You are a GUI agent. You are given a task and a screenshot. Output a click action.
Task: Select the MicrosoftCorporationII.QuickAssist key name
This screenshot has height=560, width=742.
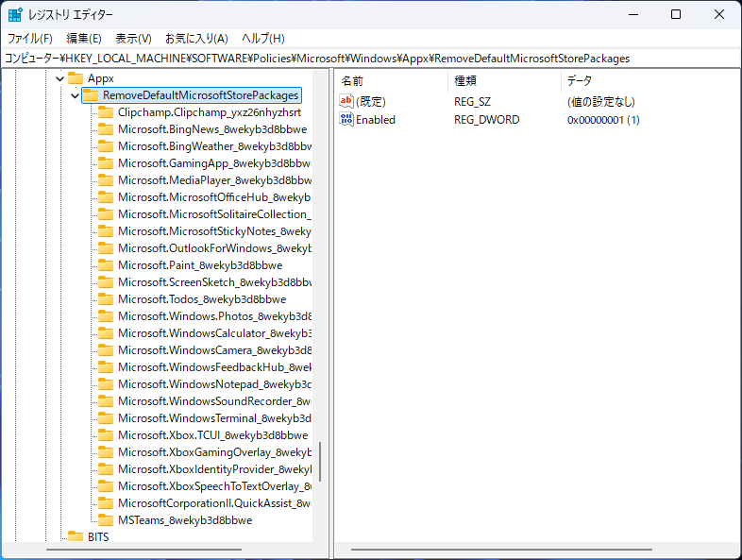click(x=214, y=503)
